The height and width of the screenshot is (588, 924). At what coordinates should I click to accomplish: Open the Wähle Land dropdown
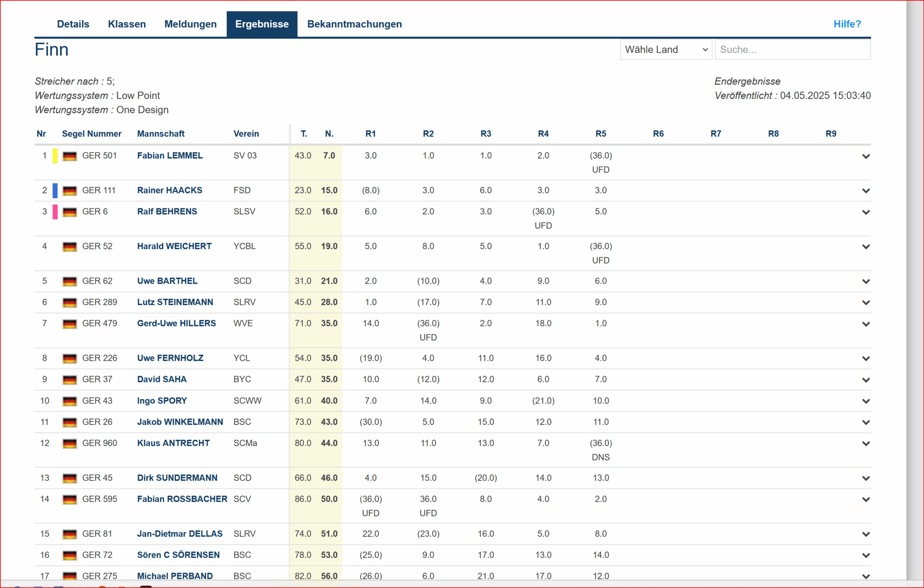coord(666,49)
